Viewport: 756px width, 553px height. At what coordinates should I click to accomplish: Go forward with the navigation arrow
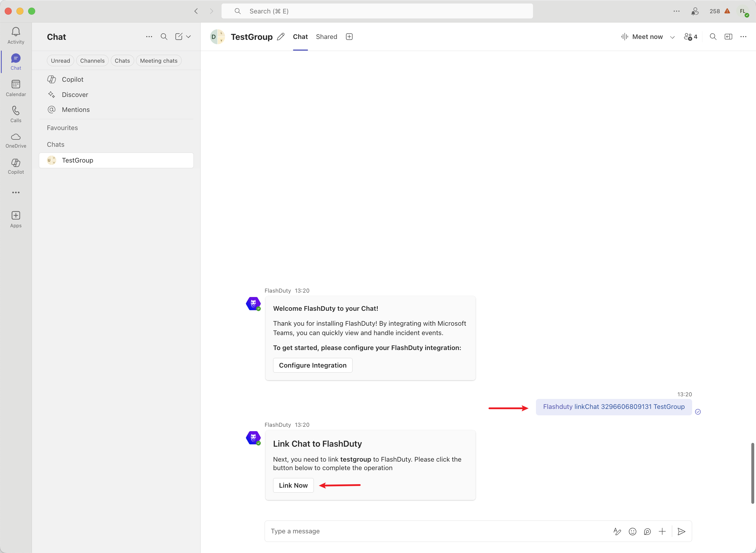(211, 11)
